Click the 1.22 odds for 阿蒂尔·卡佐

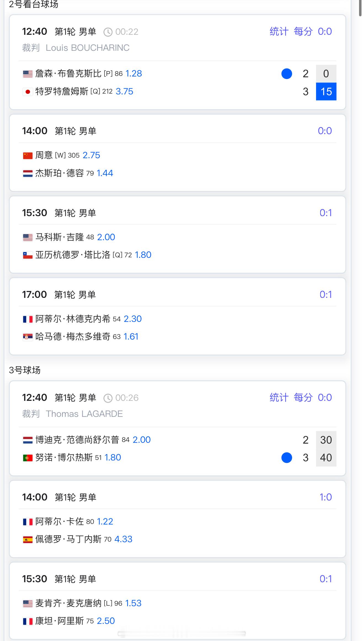coord(105,521)
